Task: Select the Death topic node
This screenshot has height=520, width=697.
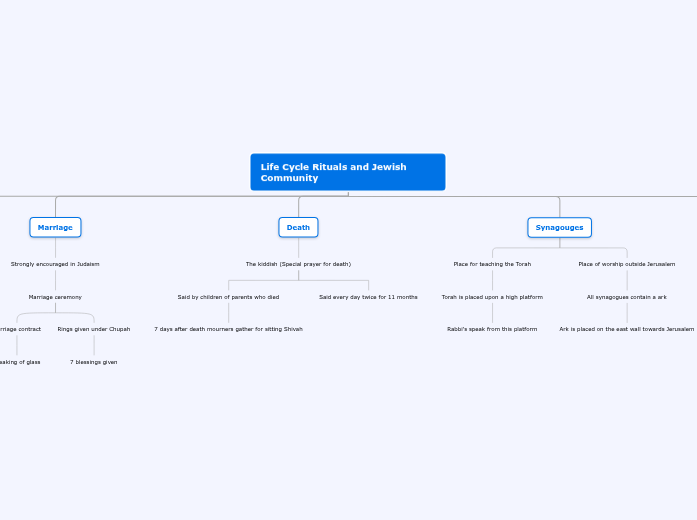Action: point(298,227)
